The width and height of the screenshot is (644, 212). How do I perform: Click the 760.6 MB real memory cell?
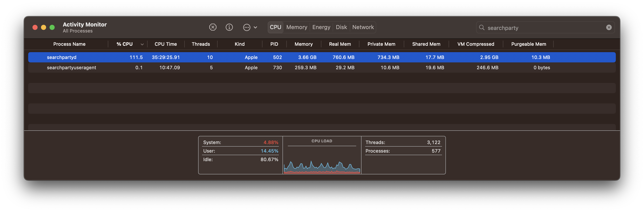tap(343, 57)
